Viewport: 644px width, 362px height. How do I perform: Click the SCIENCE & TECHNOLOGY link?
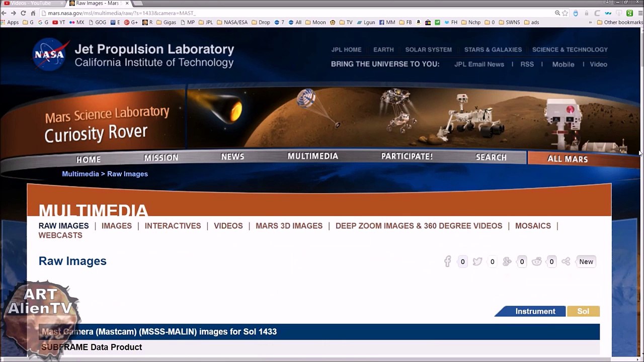(x=570, y=50)
